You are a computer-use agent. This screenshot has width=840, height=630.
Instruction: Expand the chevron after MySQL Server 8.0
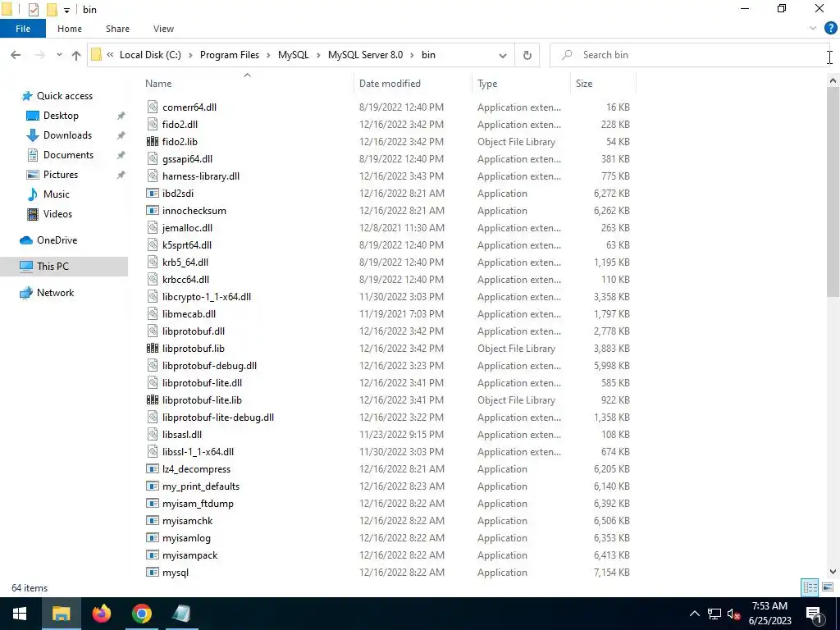click(412, 55)
